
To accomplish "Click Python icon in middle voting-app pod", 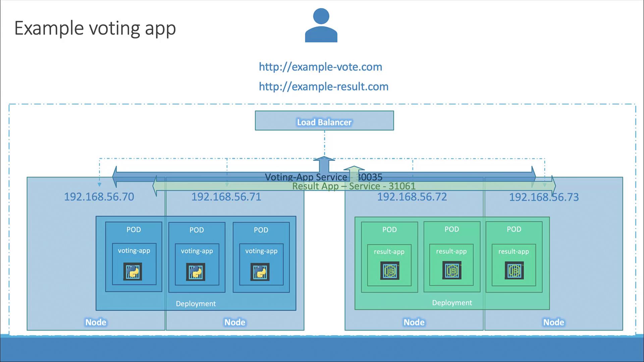I will point(196,272).
